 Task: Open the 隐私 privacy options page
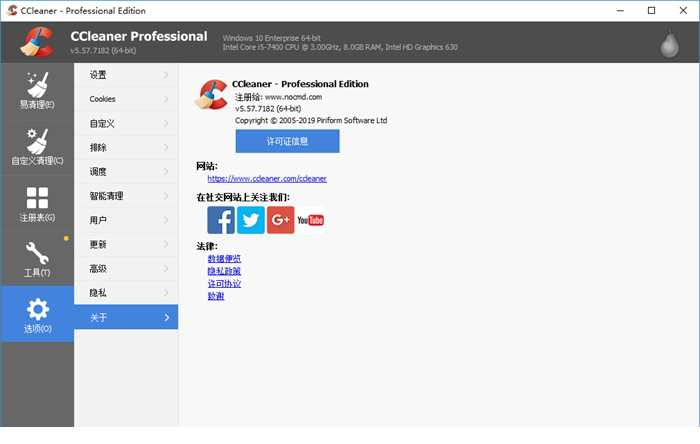(126, 293)
